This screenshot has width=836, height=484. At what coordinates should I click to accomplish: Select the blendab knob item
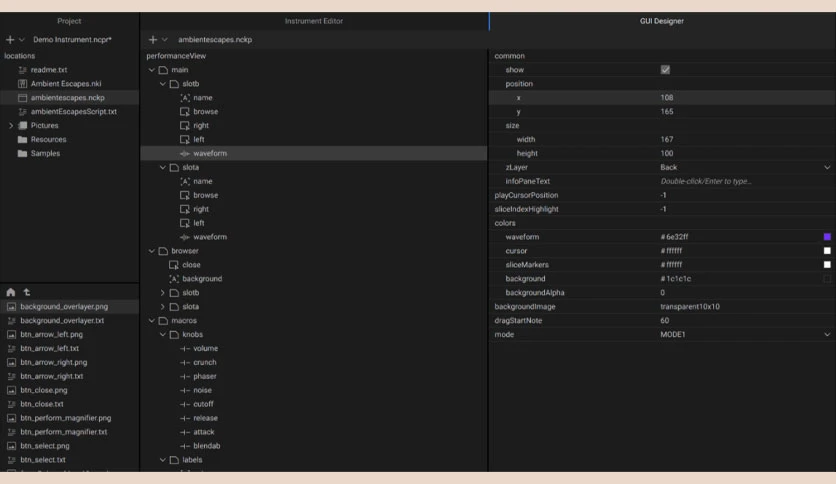tap(206, 446)
